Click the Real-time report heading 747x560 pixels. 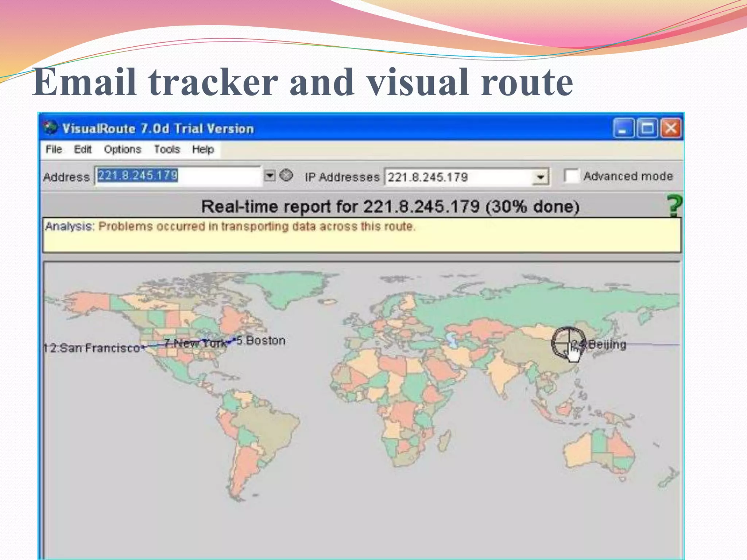pyautogui.click(x=390, y=207)
